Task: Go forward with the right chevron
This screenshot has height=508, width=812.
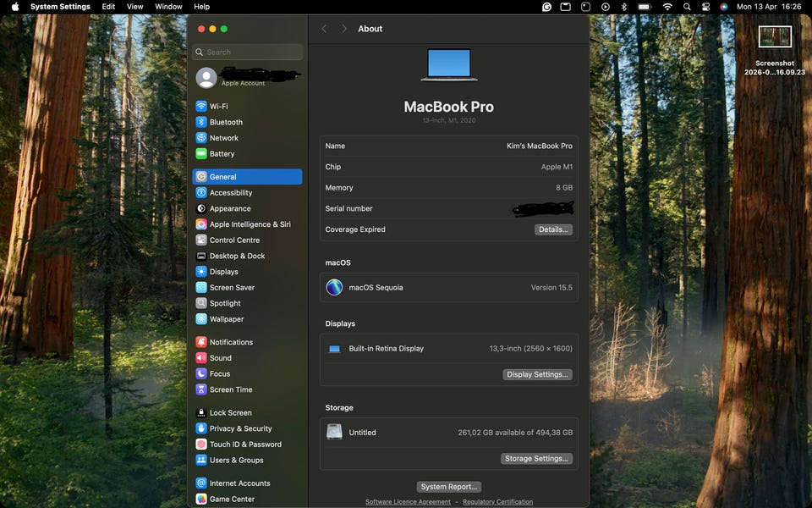Action: tap(344, 29)
